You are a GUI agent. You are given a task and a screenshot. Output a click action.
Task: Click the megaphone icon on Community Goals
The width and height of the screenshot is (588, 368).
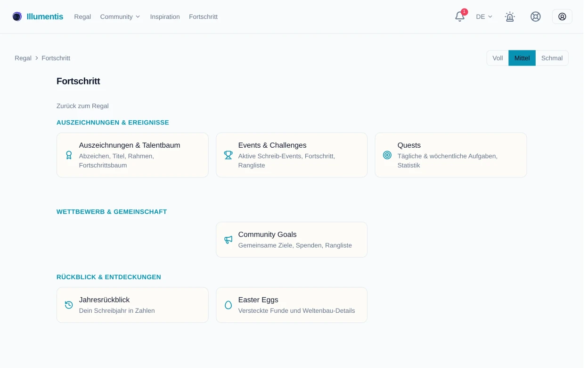tap(228, 240)
